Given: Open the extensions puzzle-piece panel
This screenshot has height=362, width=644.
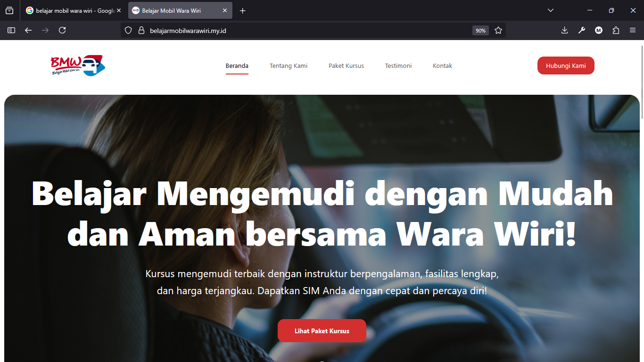Looking at the screenshot, I should (x=615, y=30).
